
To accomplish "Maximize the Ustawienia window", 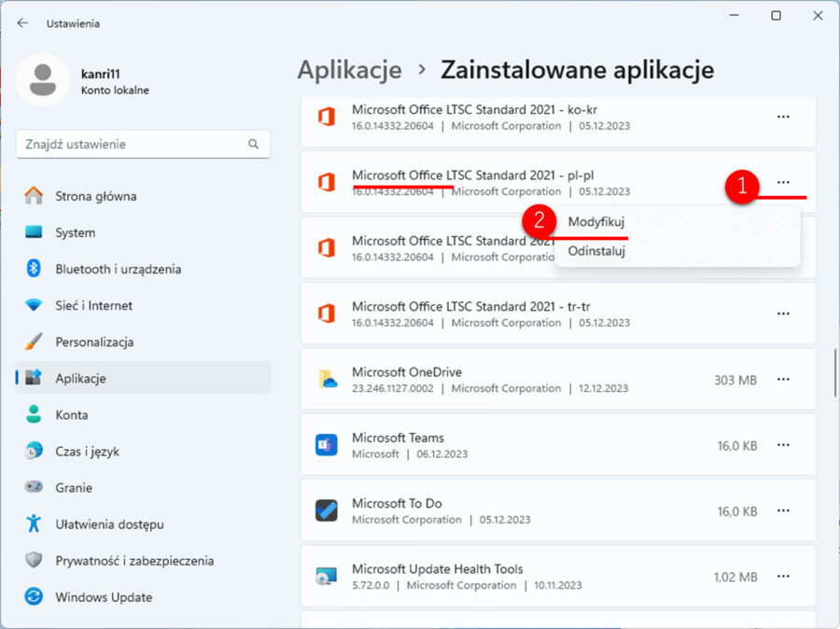I will (x=776, y=16).
